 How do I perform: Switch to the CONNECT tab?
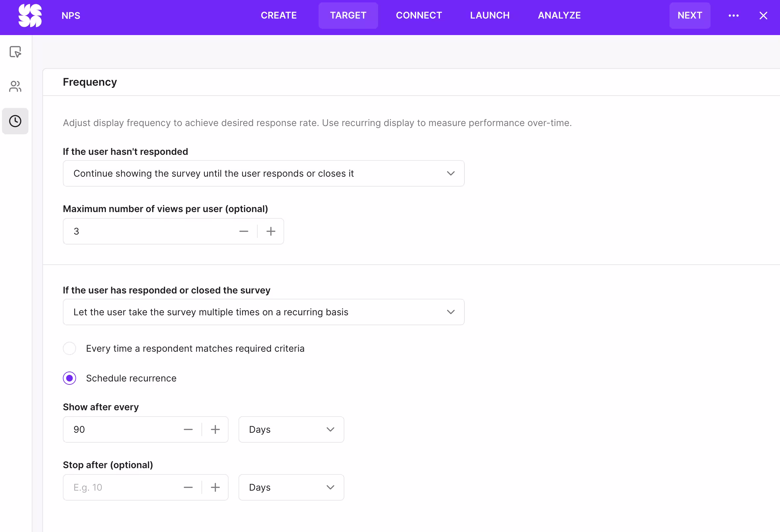click(418, 16)
